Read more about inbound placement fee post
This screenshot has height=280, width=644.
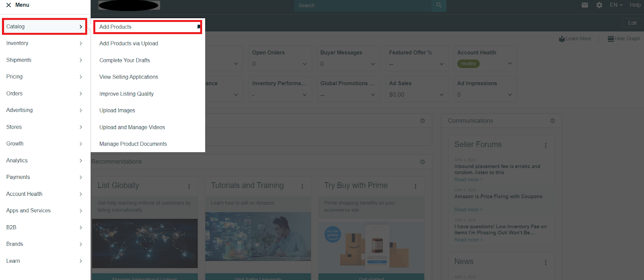coord(469,180)
